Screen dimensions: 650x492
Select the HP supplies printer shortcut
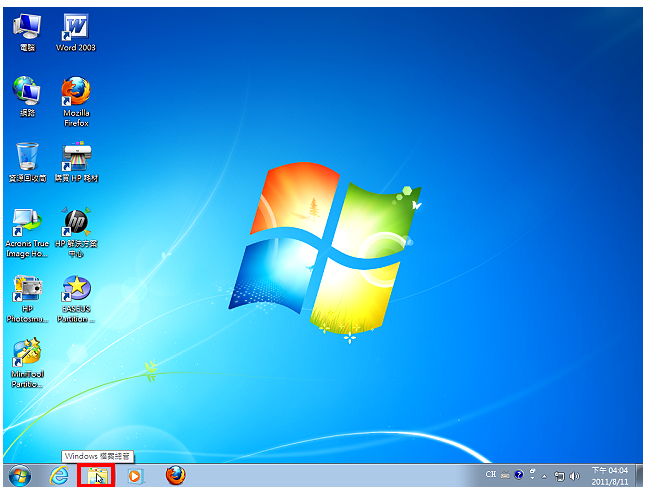pos(76,162)
